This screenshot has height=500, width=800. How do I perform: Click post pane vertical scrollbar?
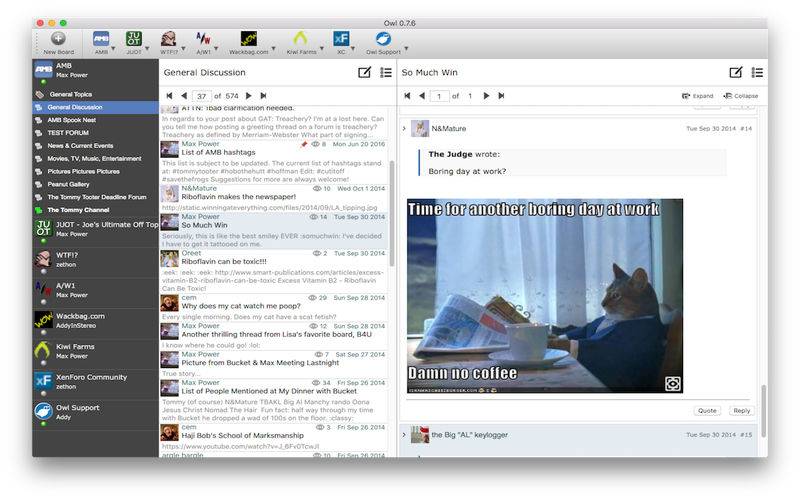763,411
